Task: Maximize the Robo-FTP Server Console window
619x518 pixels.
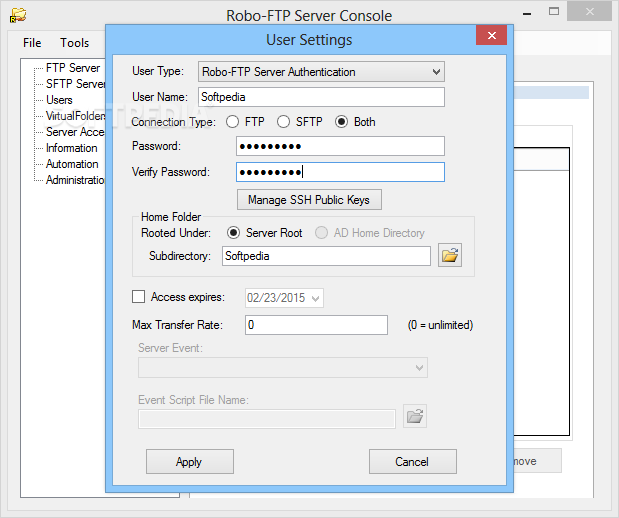Action: [x=554, y=11]
